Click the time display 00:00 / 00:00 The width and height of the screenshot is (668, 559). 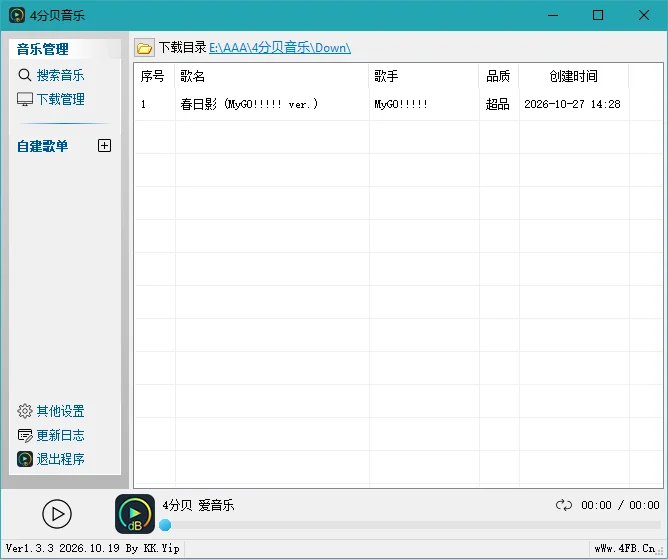coord(620,505)
